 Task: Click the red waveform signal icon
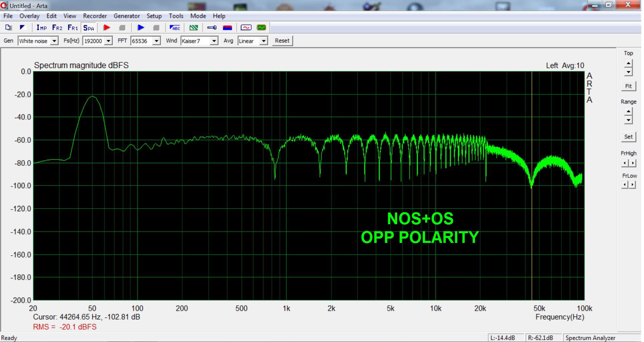pyautogui.click(x=246, y=28)
